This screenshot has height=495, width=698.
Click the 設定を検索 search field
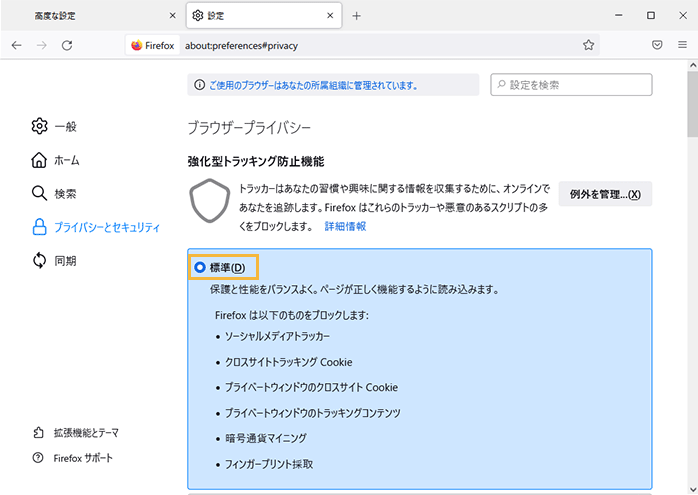tap(577, 85)
